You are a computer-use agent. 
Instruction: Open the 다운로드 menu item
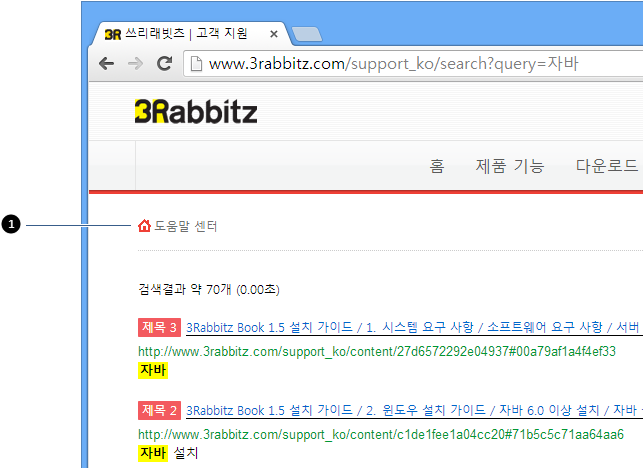point(607,166)
